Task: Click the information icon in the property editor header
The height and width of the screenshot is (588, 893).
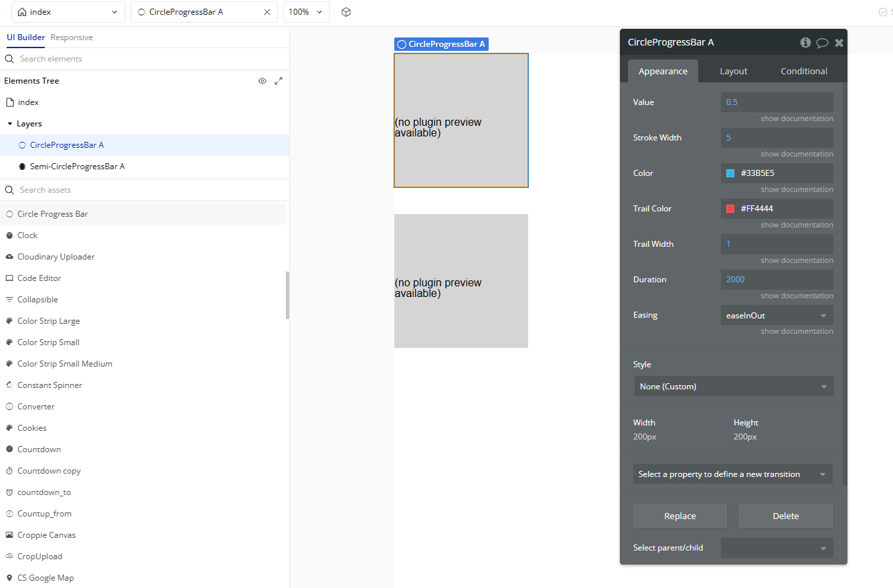Action: (805, 42)
